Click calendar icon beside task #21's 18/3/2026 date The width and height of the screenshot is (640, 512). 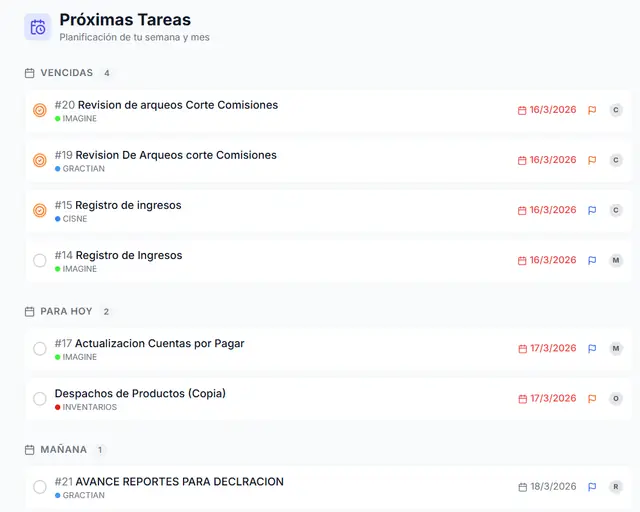522,487
